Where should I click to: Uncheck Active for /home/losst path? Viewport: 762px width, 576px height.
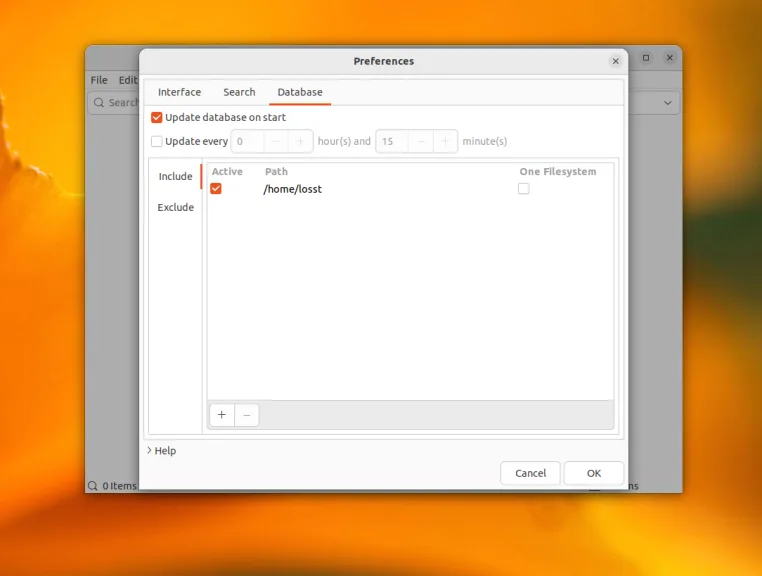[x=216, y=189]
